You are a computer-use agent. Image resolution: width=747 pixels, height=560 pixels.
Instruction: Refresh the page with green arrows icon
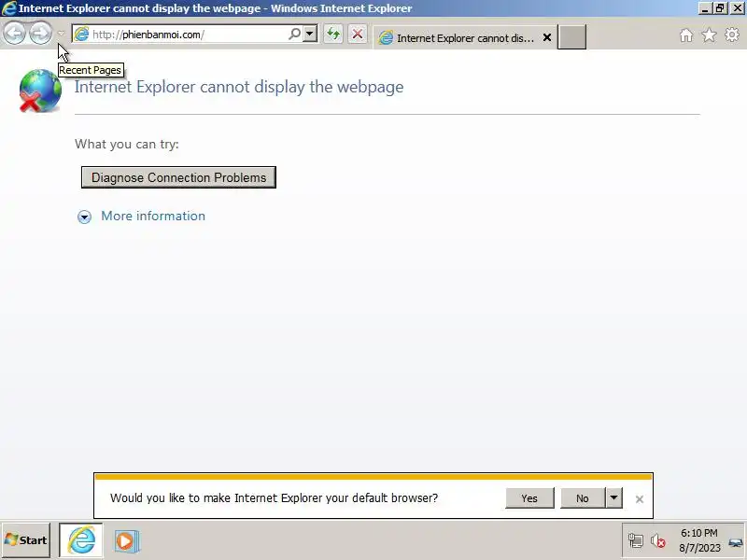[x=333, y=34]
